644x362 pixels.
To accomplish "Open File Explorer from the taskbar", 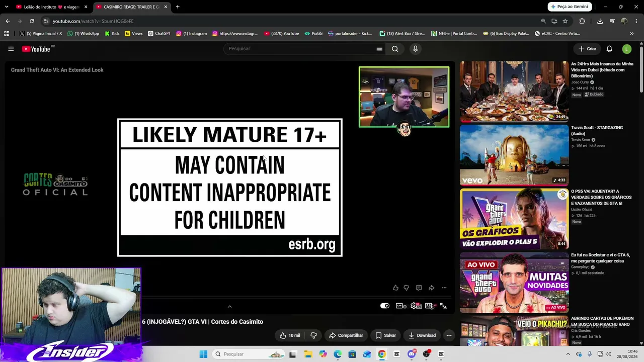I will tap(308, 354).
